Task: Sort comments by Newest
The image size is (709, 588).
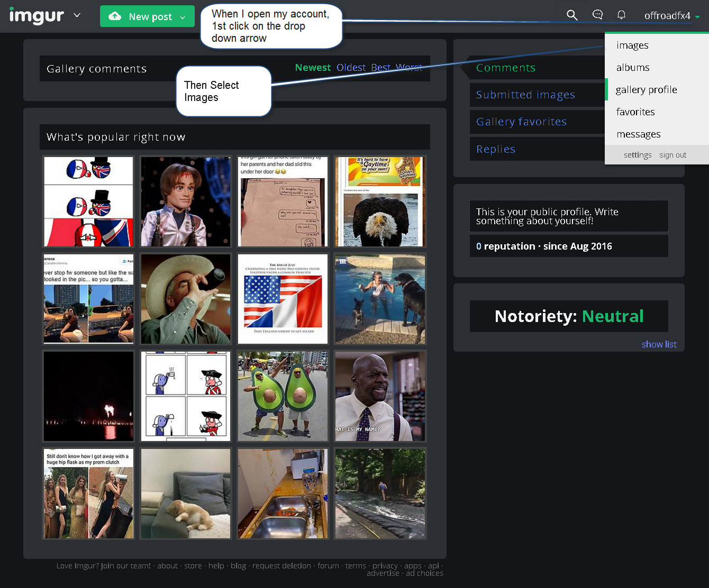Action: pos(313,68)
